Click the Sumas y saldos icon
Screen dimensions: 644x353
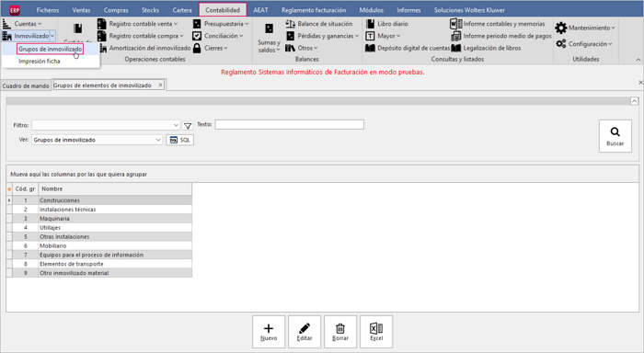click(269, 28)
